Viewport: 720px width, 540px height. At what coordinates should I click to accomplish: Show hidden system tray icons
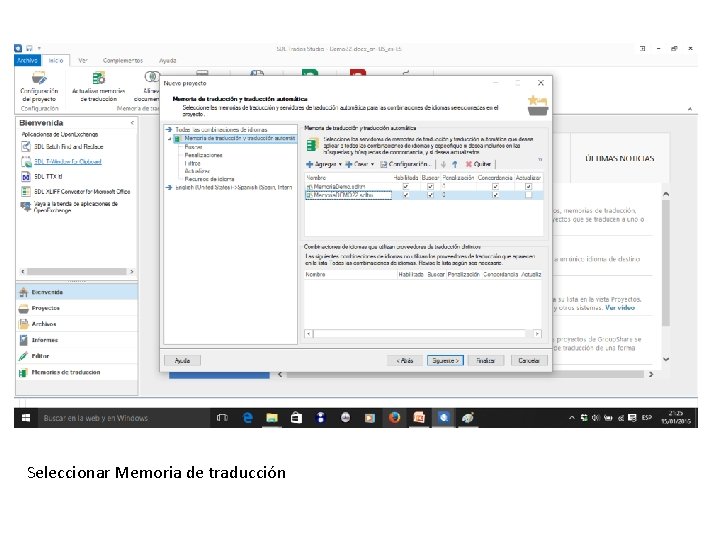(x=572, y=418)
